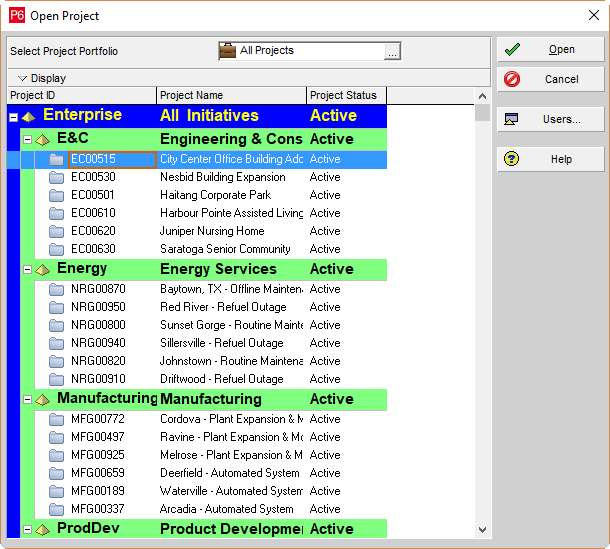Click the briefcase portfolio icon
This screenshot has width=610, height=549.
[x=228, y=51]
